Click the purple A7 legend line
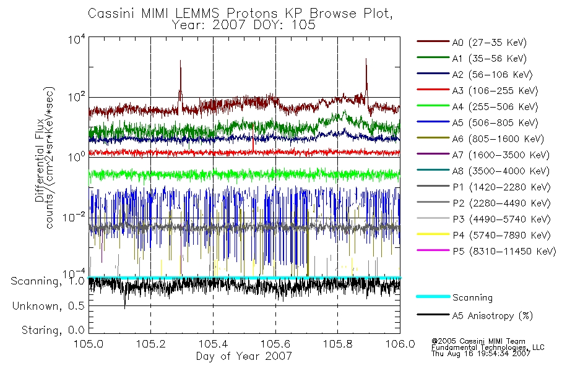 (433, 153)
